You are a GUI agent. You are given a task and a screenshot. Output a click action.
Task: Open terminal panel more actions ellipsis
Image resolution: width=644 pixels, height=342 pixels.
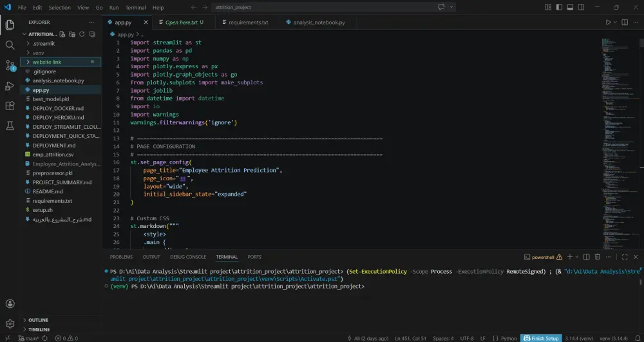click(609, 257)
